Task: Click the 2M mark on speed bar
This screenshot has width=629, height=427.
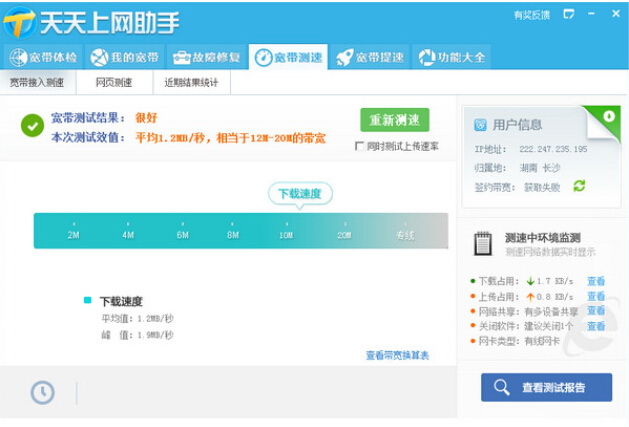Action: 73,235
